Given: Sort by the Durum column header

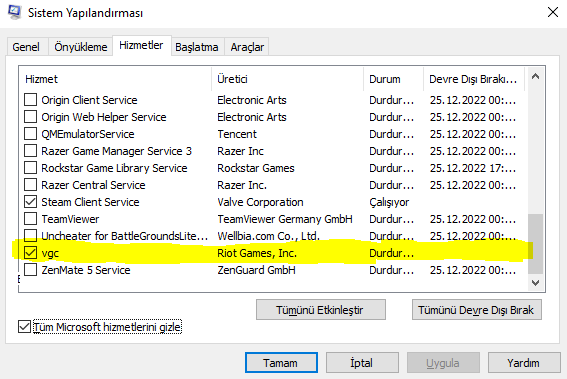Looking at the screenshot, I should tap(393, 79).
